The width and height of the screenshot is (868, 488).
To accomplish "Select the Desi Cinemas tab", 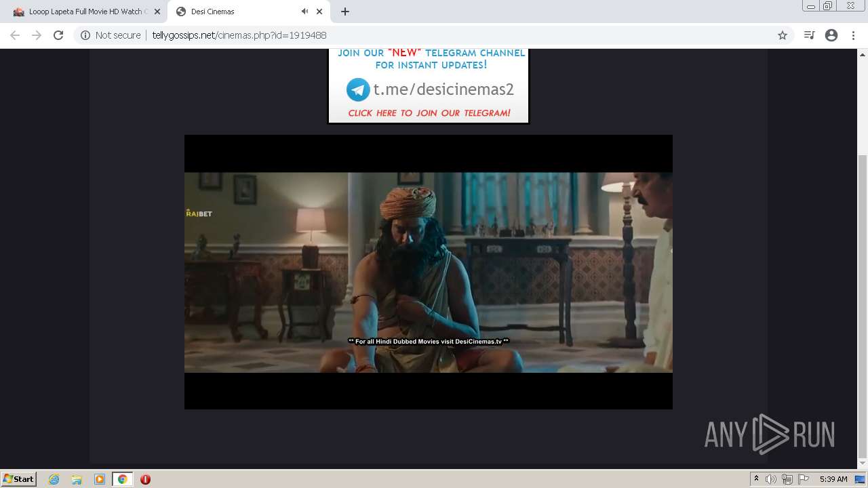I will (249, 12).
